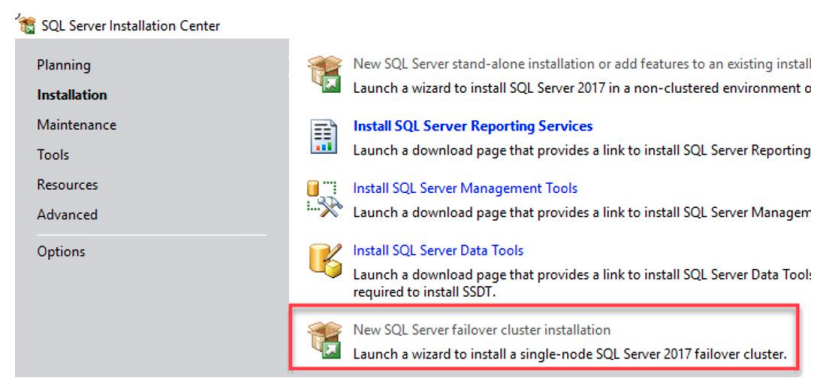Click the single-node failover cluster description text
The image size is (825, 389).
(x=570, y=353)
